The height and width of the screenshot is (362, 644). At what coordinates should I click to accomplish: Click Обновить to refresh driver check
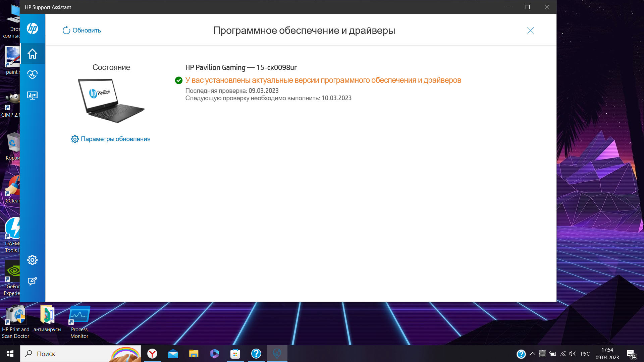82,30
